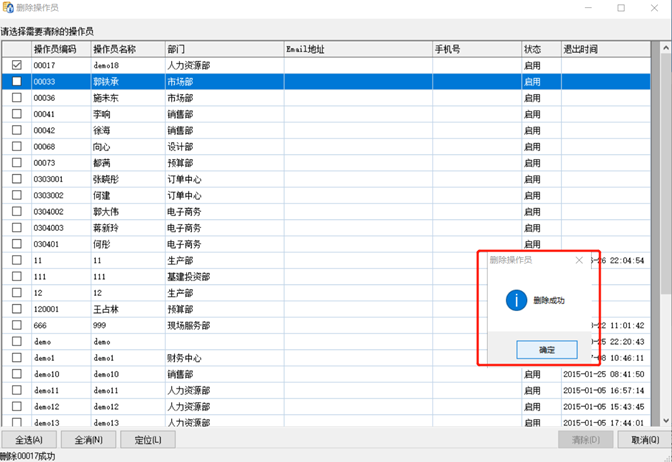
Task: Click the Email地址 column header
Action: [305, 48]
